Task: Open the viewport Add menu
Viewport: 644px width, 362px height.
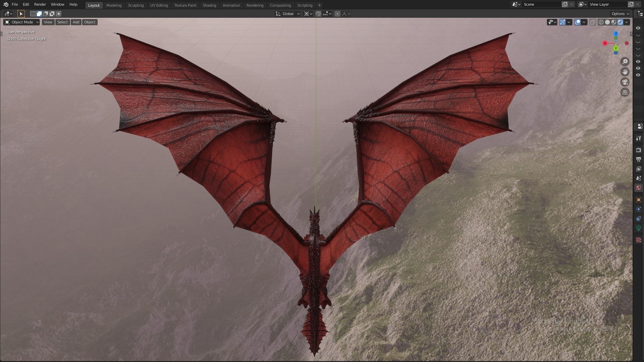Action: [x=76, y=22]
